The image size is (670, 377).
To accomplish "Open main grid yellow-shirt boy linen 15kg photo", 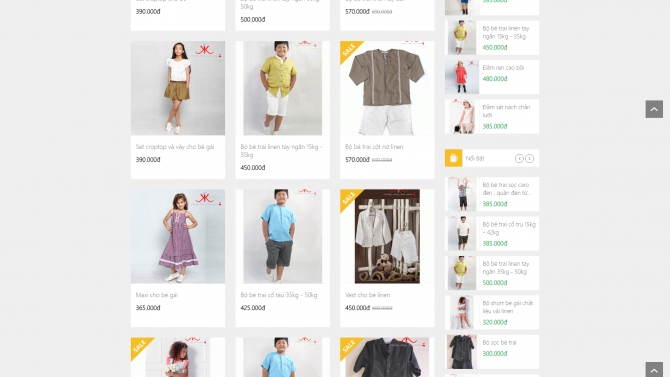I will (282, 88).
